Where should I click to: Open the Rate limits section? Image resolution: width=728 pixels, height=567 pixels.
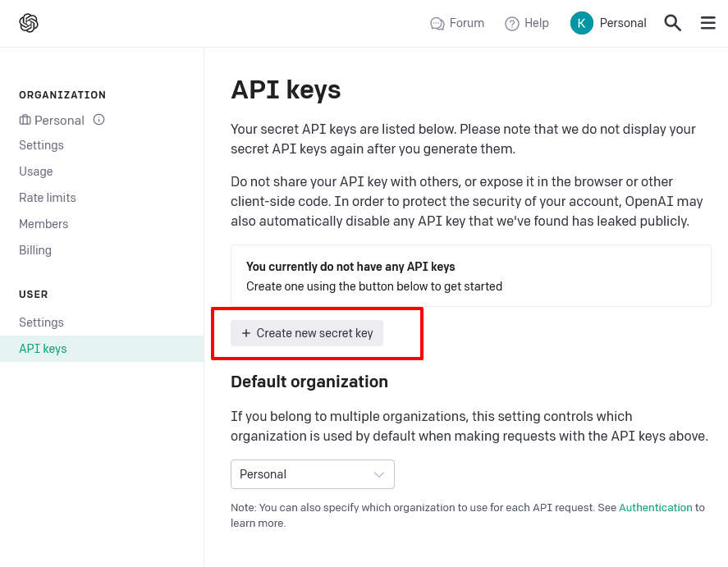click(48, 198)
